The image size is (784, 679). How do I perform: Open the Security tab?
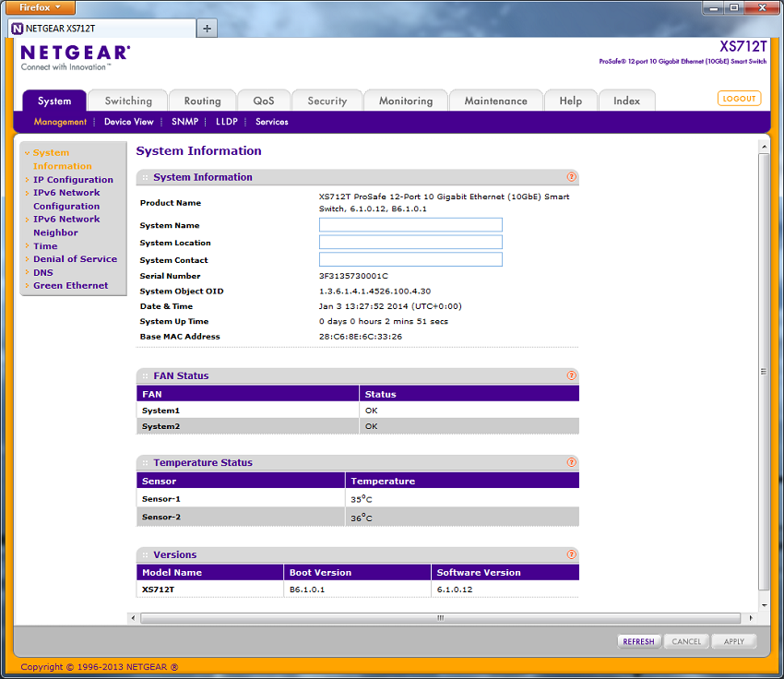coord(327,101)
